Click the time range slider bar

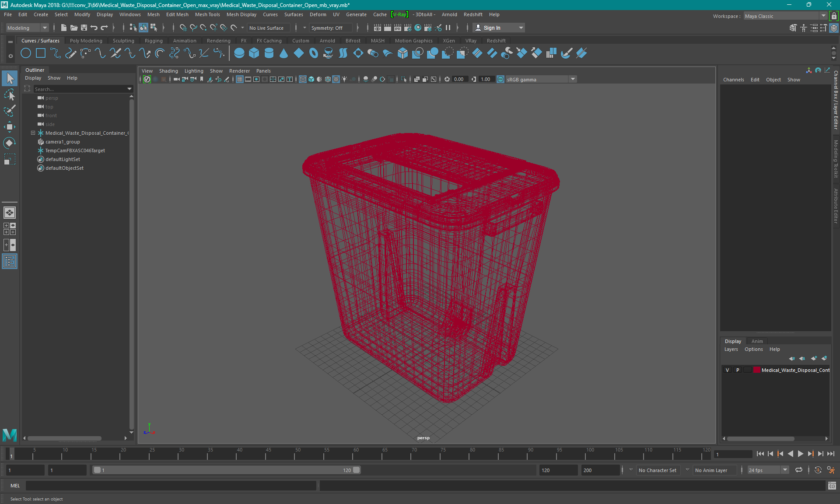(227, 470)
